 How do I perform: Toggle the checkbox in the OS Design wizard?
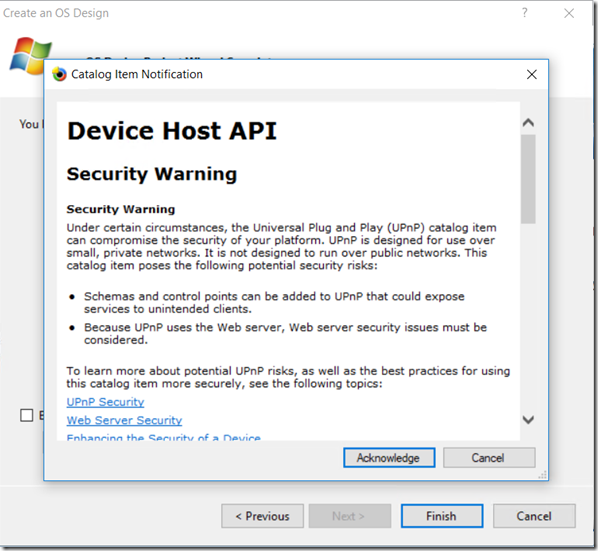click(26, 415)
